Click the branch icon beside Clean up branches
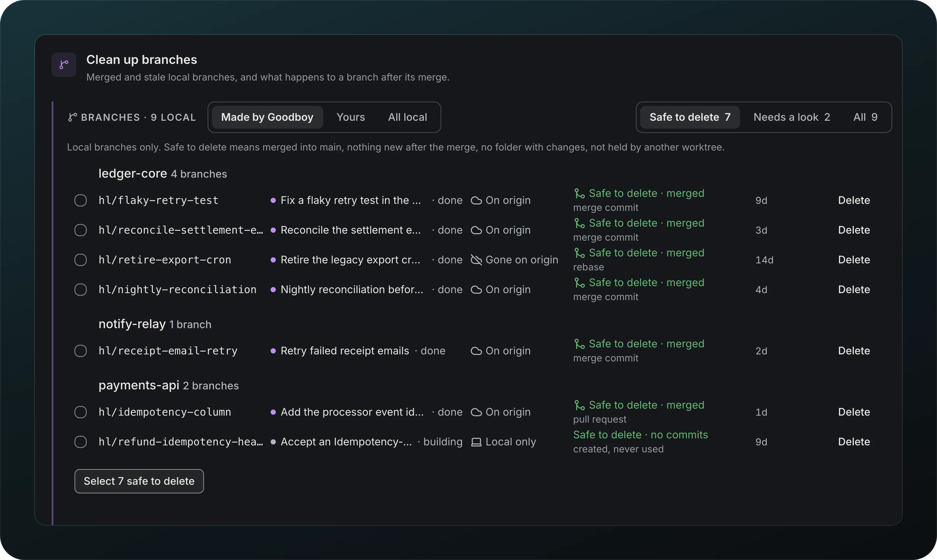Image resolution: width=937 pixels, height=560 pixels. click(64, 65)
